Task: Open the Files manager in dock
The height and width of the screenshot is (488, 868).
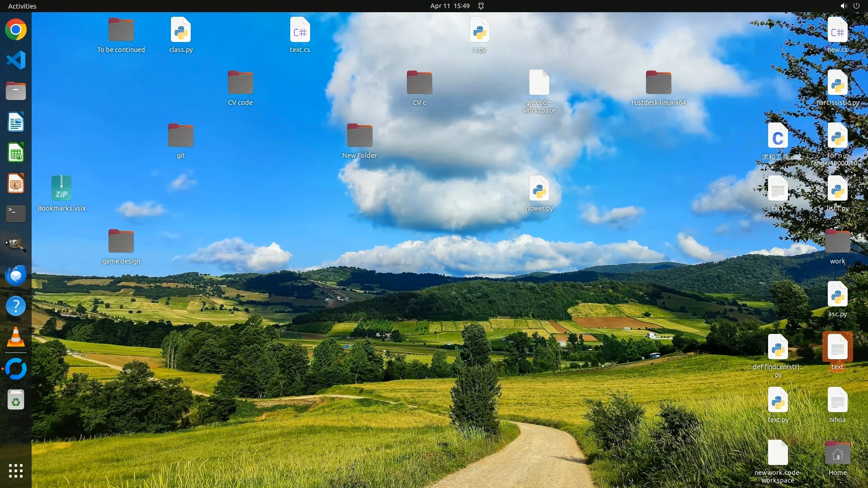Action: tap(16, 91)
